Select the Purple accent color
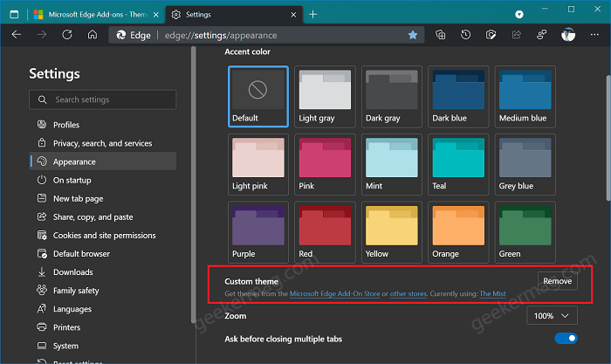The width and height of the screenshot is (611, 364). 258,232
